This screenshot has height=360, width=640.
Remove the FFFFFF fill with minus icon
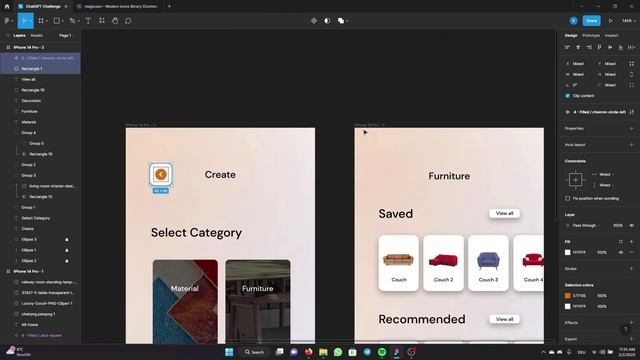[x=631, y=253]
